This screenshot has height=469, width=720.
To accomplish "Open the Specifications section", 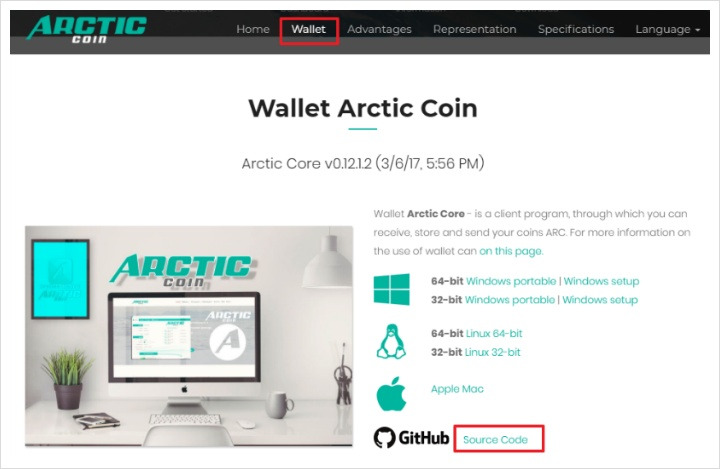I will [576, 29].
